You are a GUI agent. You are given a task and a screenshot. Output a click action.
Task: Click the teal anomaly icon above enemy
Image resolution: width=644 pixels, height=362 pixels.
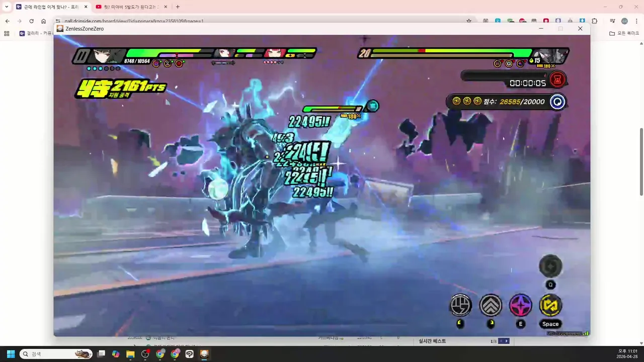tap(372, 106)
